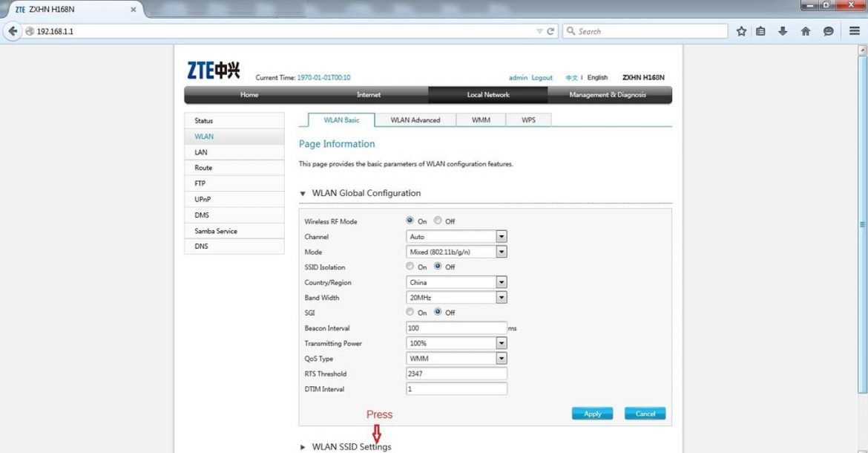This screenshot has height=453, width=868.
Task: Open the bookmarks list icon
Action: tap(760, 31)
